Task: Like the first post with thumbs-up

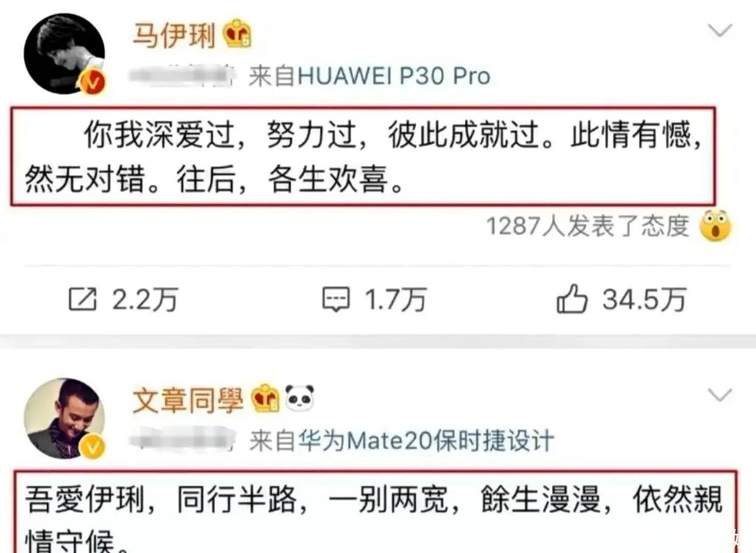Action: coord(572,300)
